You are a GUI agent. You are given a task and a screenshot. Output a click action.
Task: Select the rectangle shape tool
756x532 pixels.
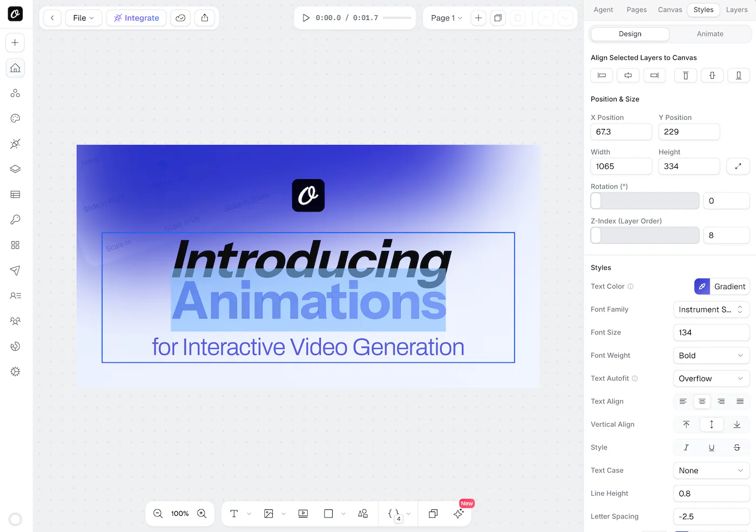[328, 514]
